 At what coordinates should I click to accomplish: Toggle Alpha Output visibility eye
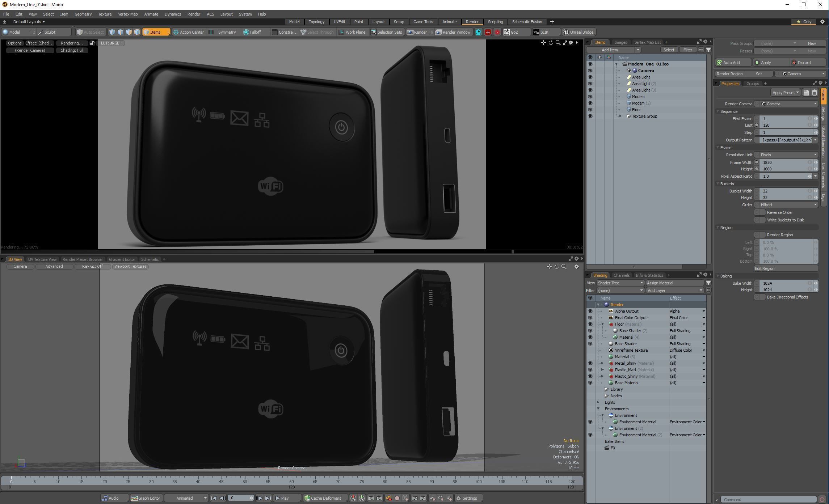590,311
